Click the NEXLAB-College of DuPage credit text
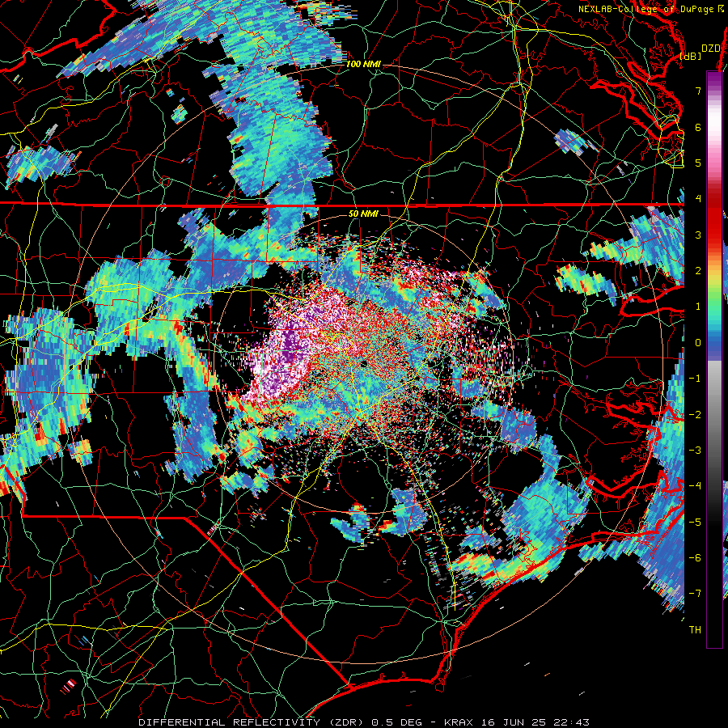Viewport: 728px width, 728px height. point(651,9)
